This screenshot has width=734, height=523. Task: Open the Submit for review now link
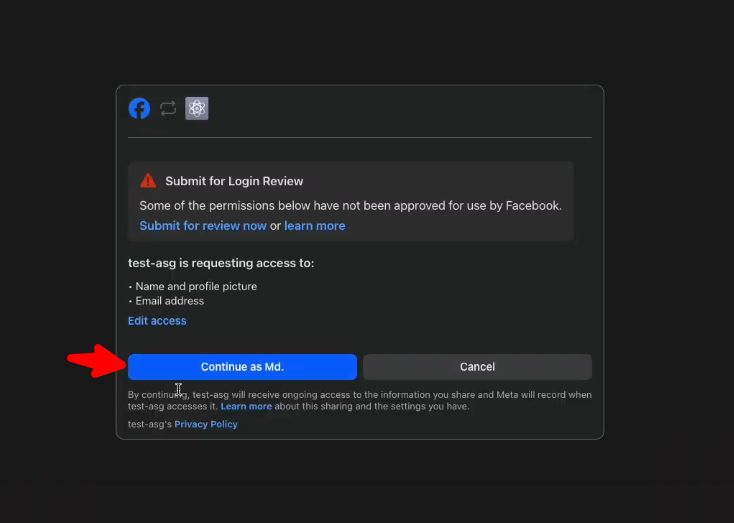click(x=203, y=226)
